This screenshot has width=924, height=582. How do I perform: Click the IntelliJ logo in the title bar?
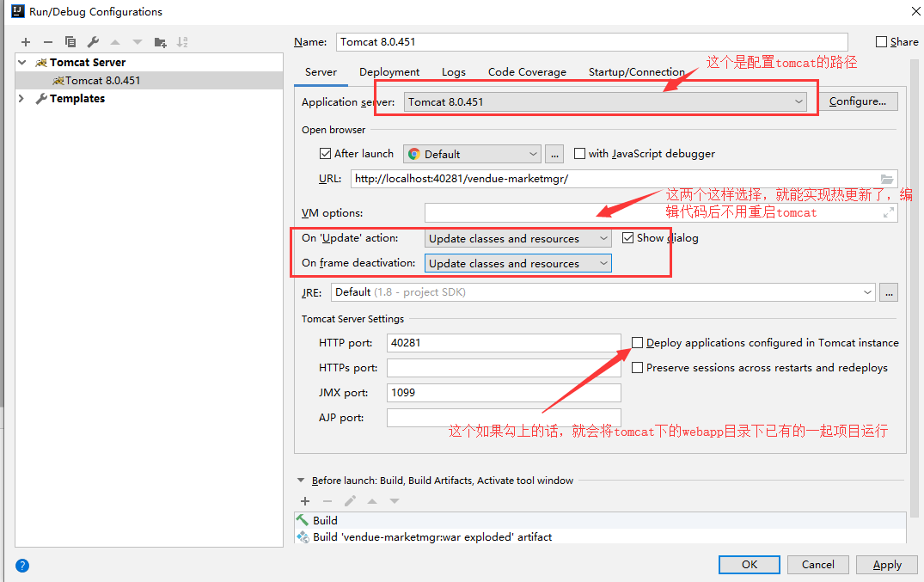tap(18, 11)
